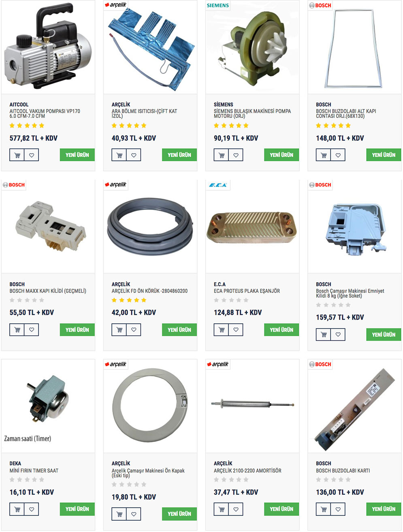Favorite Arçelik ara bölme ısıtıcısı item
Screen dimensions: 403x532
pyautogui.click(x=134, y=155)
